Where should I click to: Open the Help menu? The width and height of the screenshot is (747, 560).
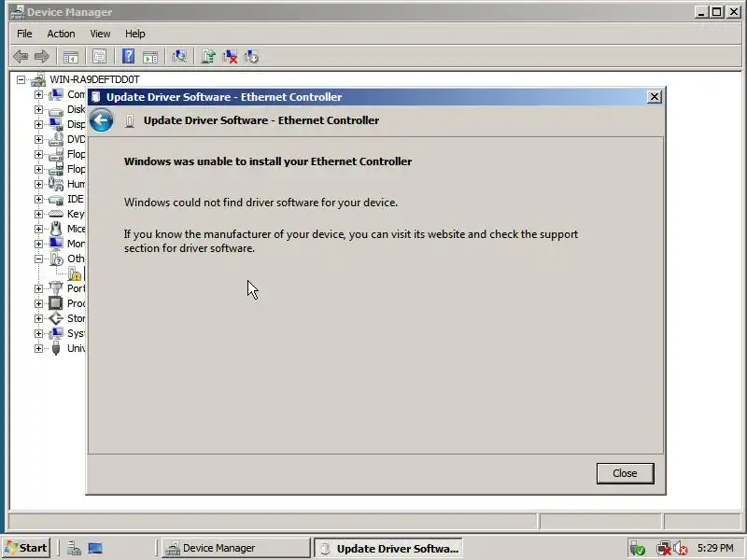click(134, 34)
